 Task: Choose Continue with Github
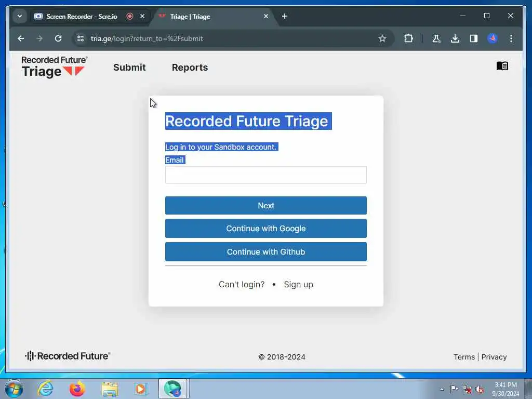point(265,252)
